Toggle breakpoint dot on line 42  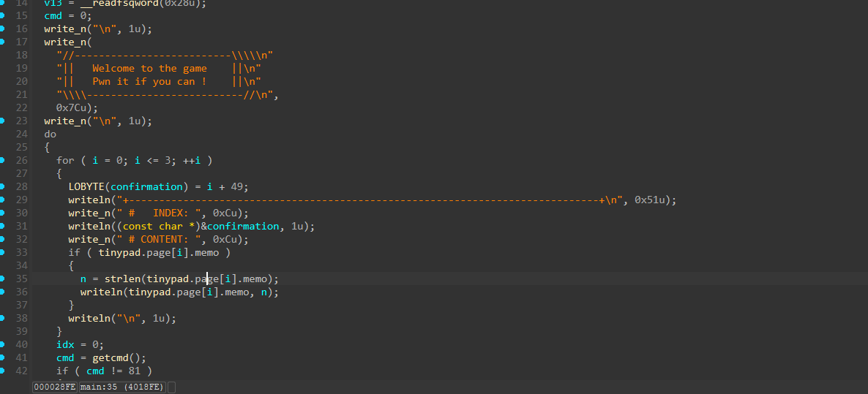point(2,371)
